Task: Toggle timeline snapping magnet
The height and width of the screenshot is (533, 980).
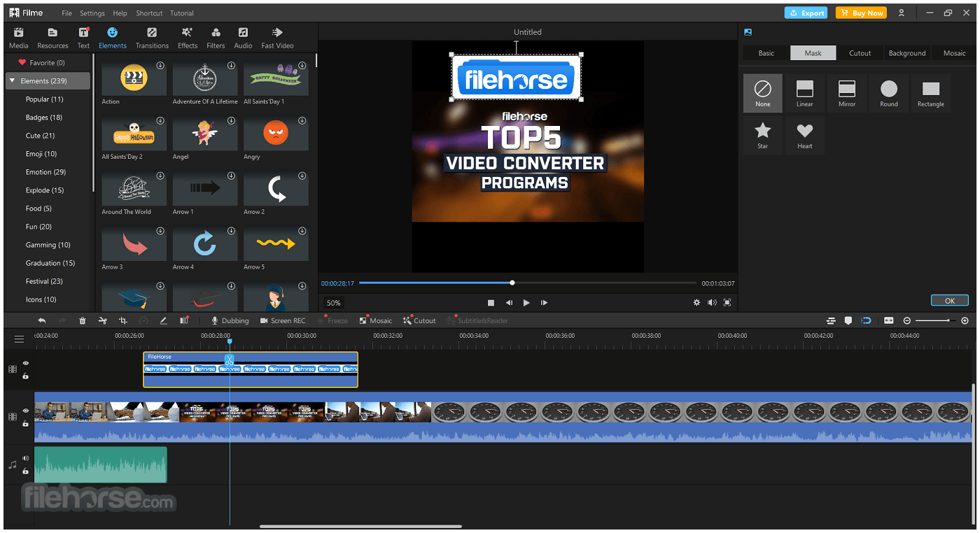Action: pos(867,320)
